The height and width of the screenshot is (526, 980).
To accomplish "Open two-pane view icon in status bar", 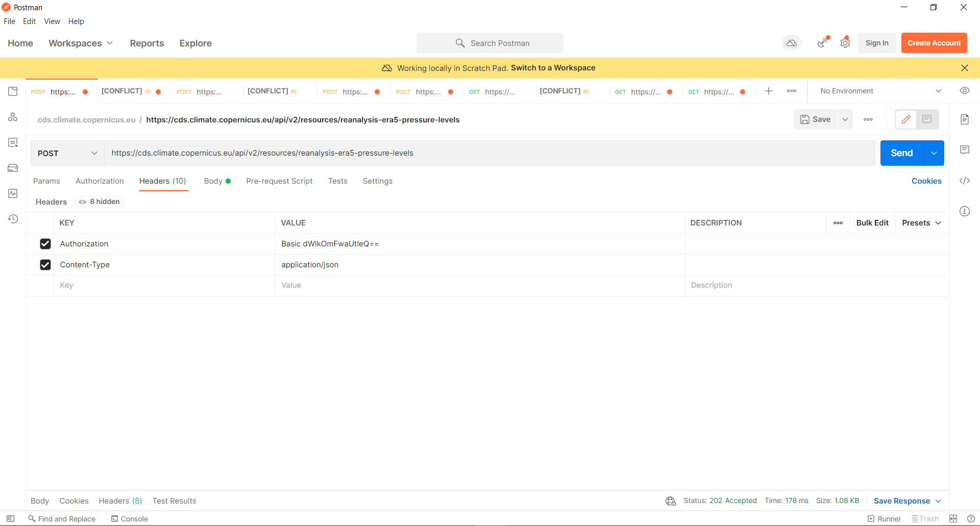I will click(x=953, y=519).
